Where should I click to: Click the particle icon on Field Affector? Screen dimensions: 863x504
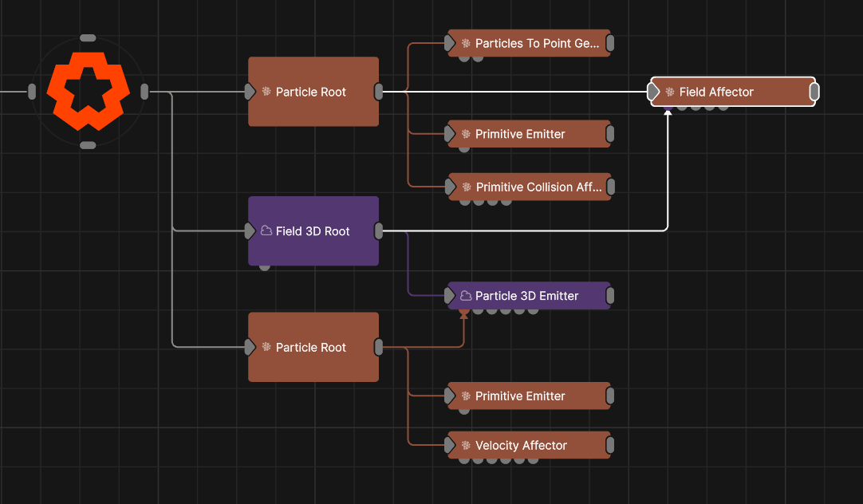671,93
